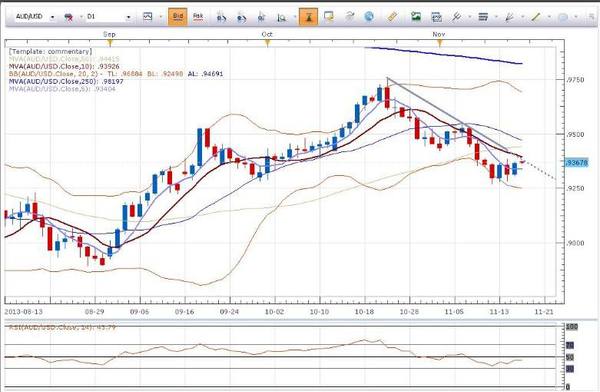The width and height of the screenshot is (600, 392).
Task: Toggle the highlighted orange toolbar button
Action: click(x=308, y=16)
